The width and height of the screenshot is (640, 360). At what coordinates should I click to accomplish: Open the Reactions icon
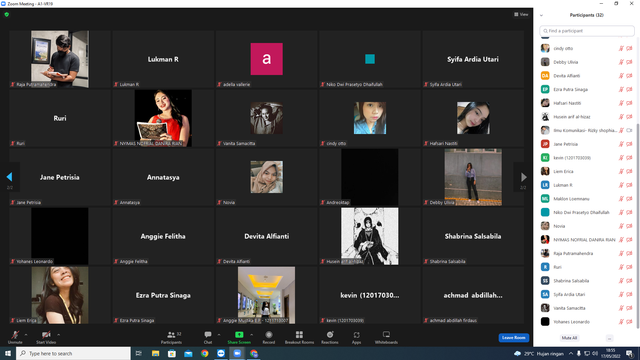(x=330, y=335)
